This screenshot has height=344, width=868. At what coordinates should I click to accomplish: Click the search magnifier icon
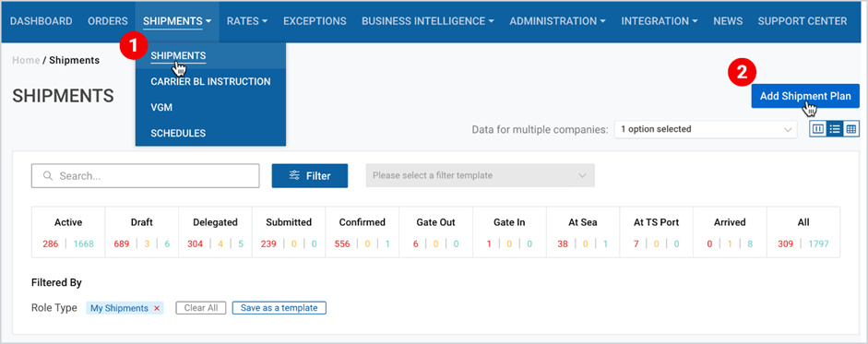pos(48,176)
